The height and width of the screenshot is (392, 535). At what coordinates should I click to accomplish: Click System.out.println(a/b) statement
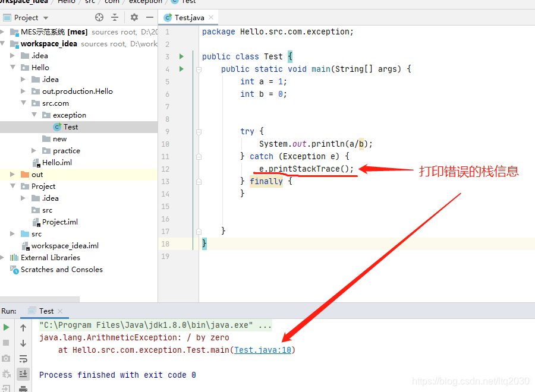pyautogui.click(x=316, y=144)
